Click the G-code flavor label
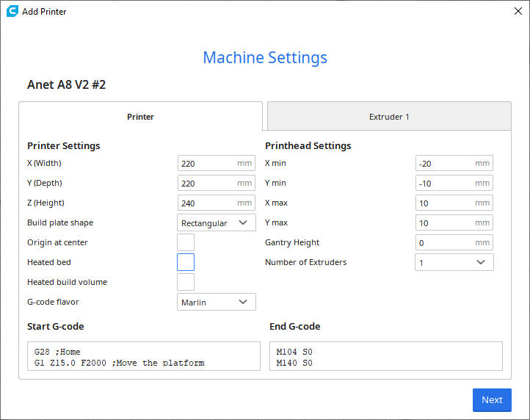Viewport: 530px width, 420px height. (x=53, y=302)
